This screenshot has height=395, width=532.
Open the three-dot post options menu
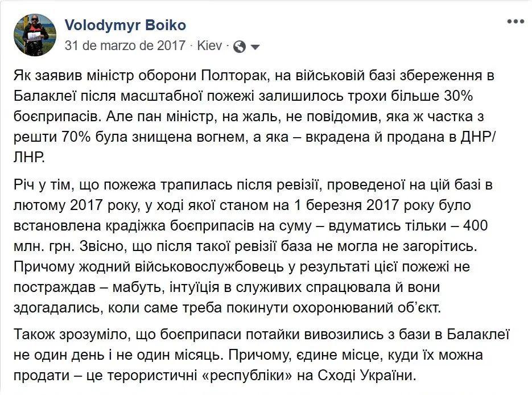pos(515,21)
